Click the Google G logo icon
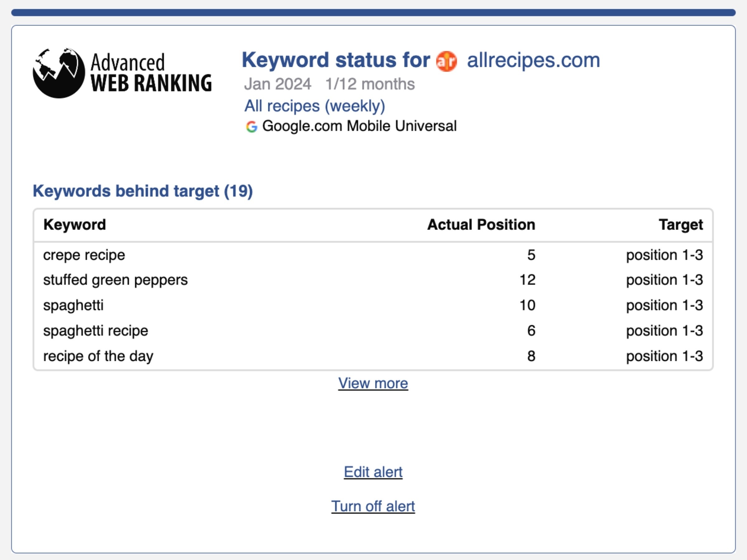 tap(251, 127)
